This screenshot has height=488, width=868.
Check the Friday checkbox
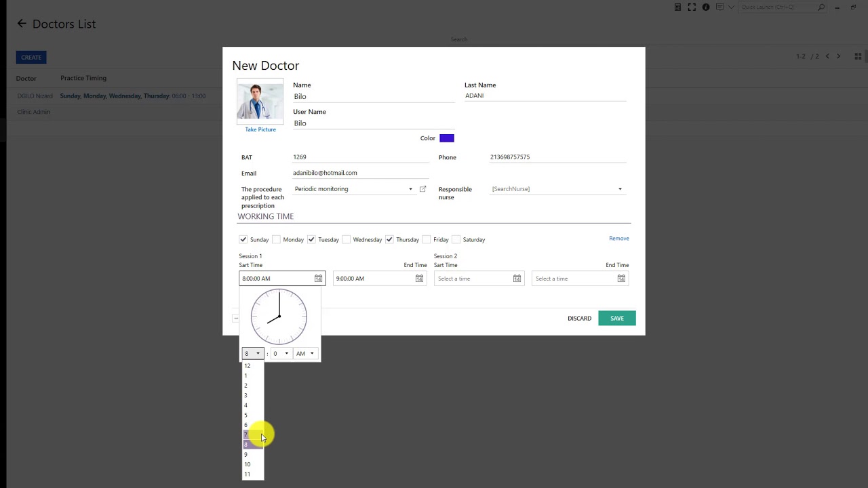point(426,239)
